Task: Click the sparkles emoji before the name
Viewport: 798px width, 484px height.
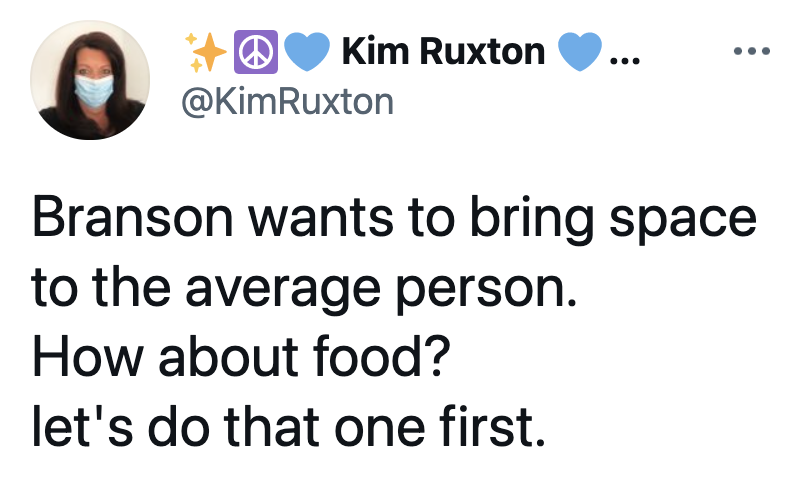Action: tap(206, 52)
